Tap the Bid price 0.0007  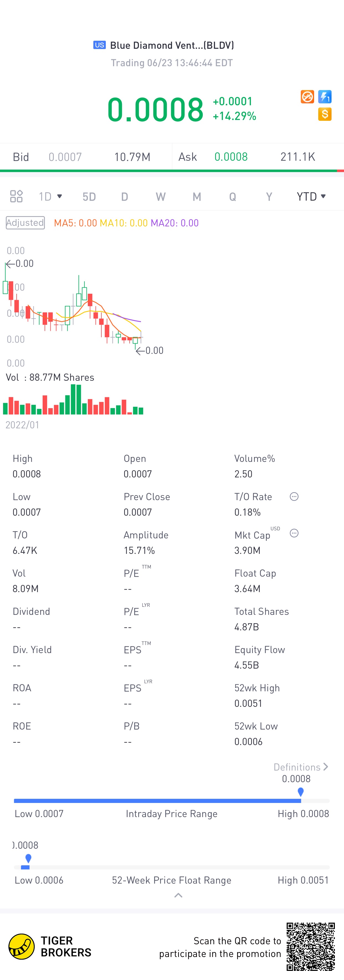(x=65, y=157)
